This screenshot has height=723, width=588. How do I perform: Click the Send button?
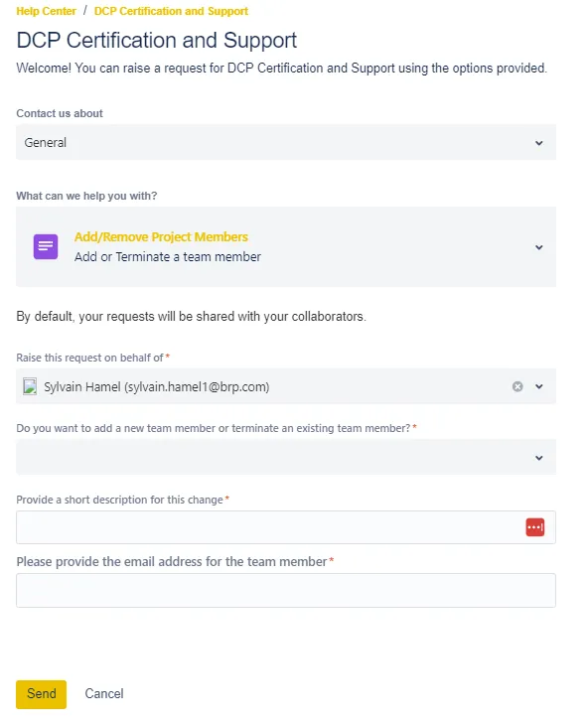(x=41, y=694)
